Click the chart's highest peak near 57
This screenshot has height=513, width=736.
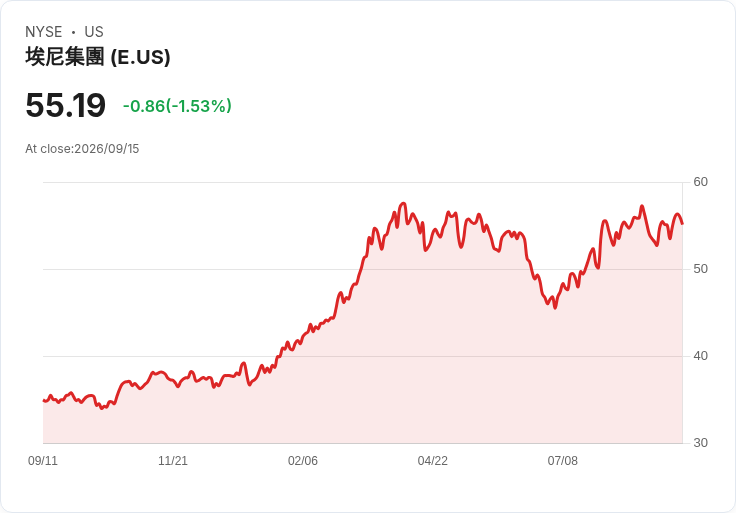(x=403, y=204)
